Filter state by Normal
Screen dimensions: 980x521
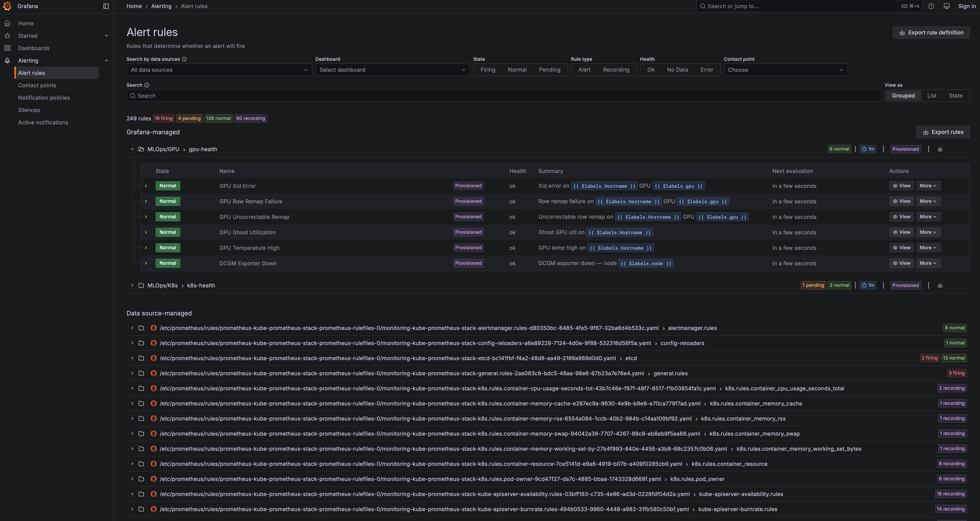pos(517,70)
